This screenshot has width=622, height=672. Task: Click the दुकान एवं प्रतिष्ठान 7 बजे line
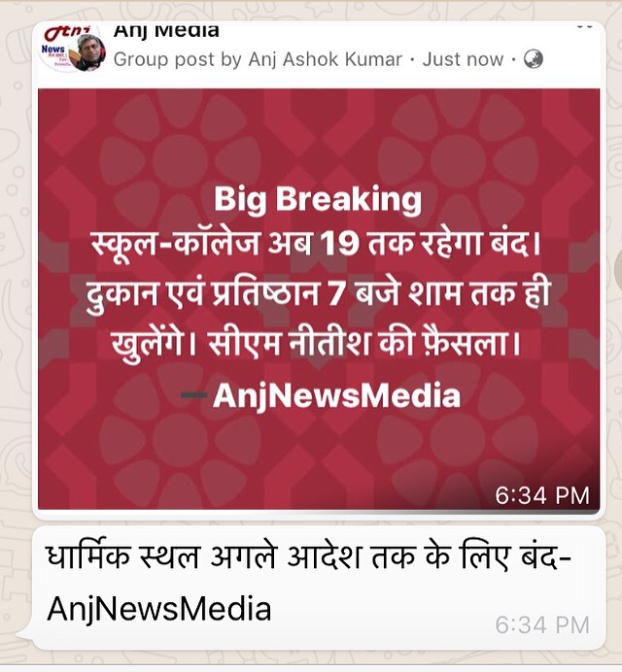(318, 295)
